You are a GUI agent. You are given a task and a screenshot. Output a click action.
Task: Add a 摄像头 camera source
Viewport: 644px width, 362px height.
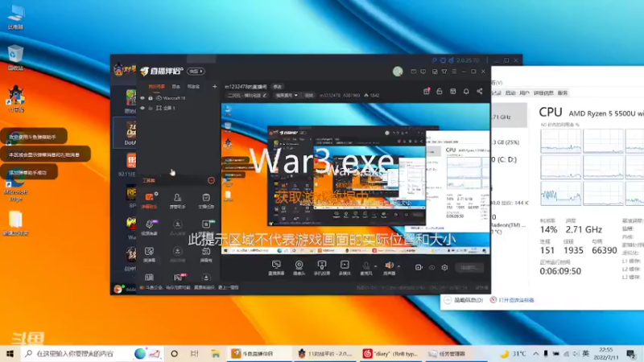click(x=299, y=268)
